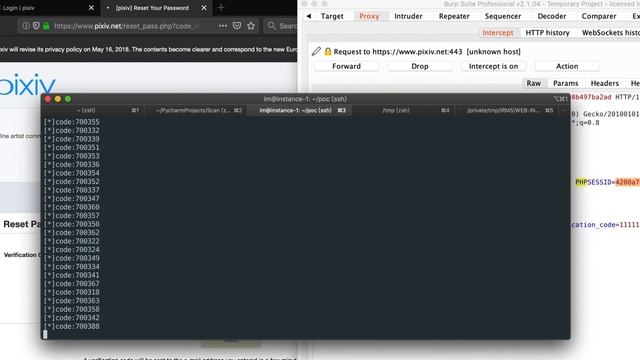The width and height of the screenshot is (640, 360).
Task: Open the Sequencer tab in Burp Suite
Action: pyautogui.click(x=503, y=16)
